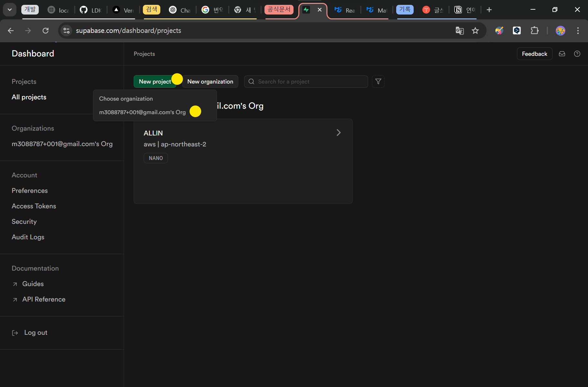588x387 pixels.
Task: Click the NANO badge on ALLIN card
Action: coord(156,158)
